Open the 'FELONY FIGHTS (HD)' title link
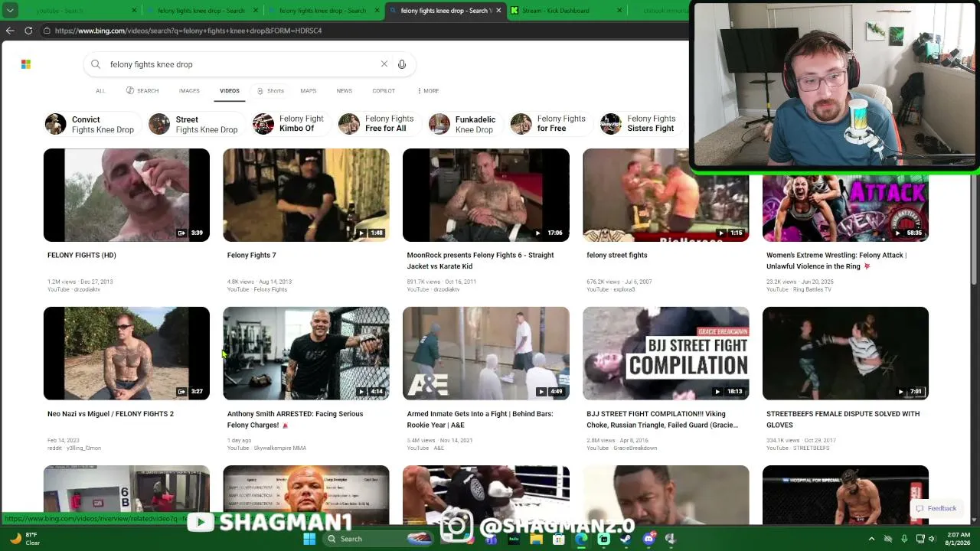This screenshot has height=551, width=980. click(x=82, y=255)
